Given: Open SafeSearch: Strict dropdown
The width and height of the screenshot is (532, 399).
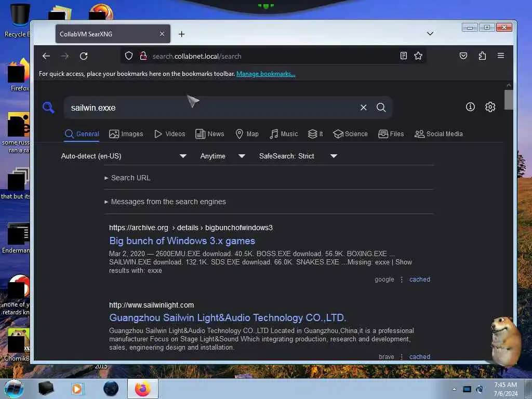Looking at the screenshot, I should (x=298, y=156).
